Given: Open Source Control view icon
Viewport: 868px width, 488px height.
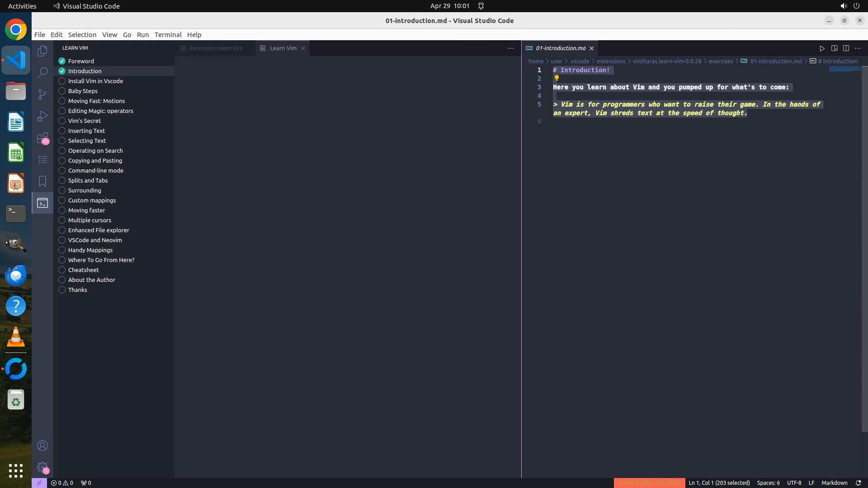Looking at the screenshot, I should tap(42, 94).
